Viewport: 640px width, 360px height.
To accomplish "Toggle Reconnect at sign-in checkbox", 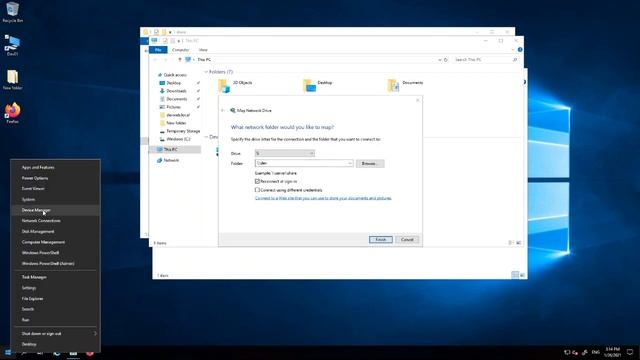I will [x=257, y=181].
